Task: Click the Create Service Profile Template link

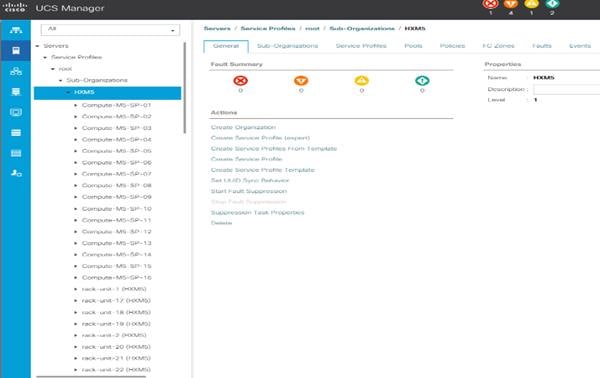Action: click(x=263, y=170)
